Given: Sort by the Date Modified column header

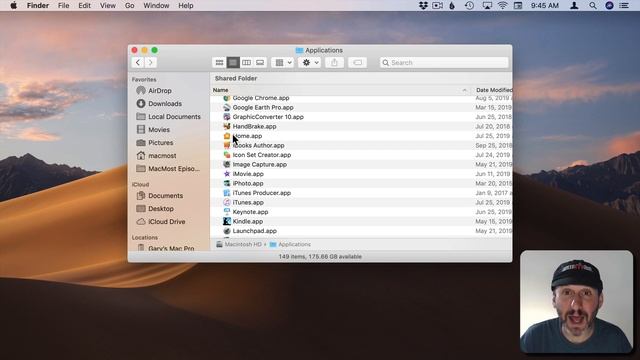Looking at the screenshot, I should [x=494, y=90].
